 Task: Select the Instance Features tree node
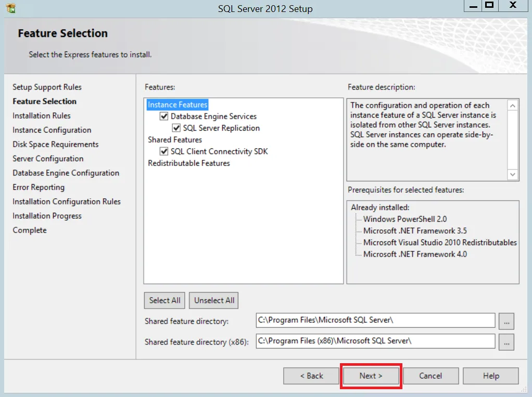click(178, 105)
